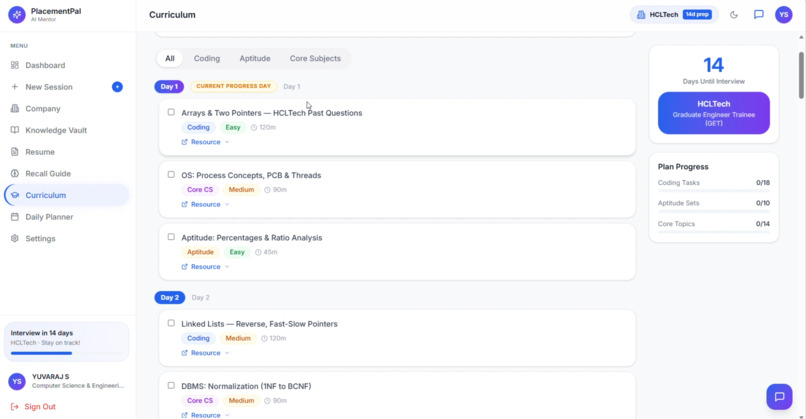Check the Aptitude: Percentages & Ratio task

tap(171, 237)
